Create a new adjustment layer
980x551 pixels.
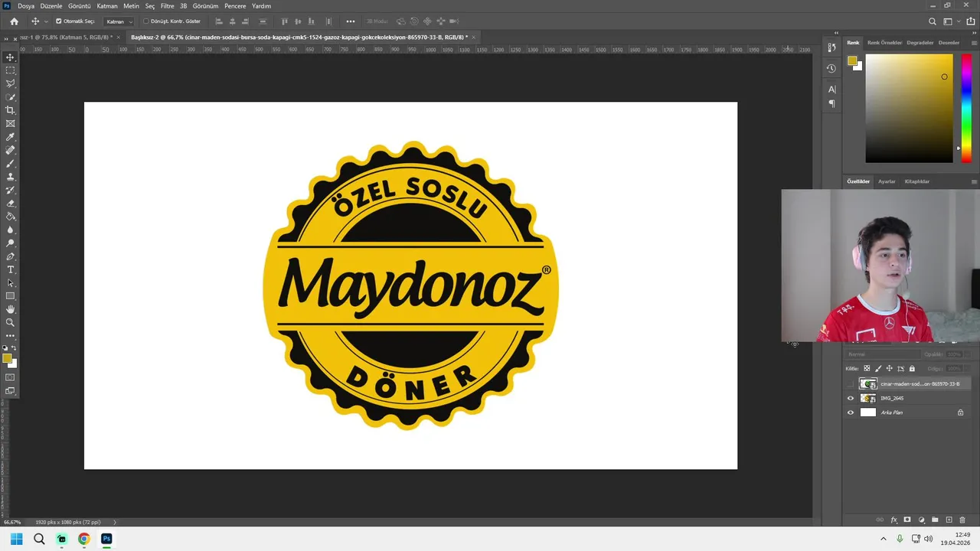click(x=922, y=520)
